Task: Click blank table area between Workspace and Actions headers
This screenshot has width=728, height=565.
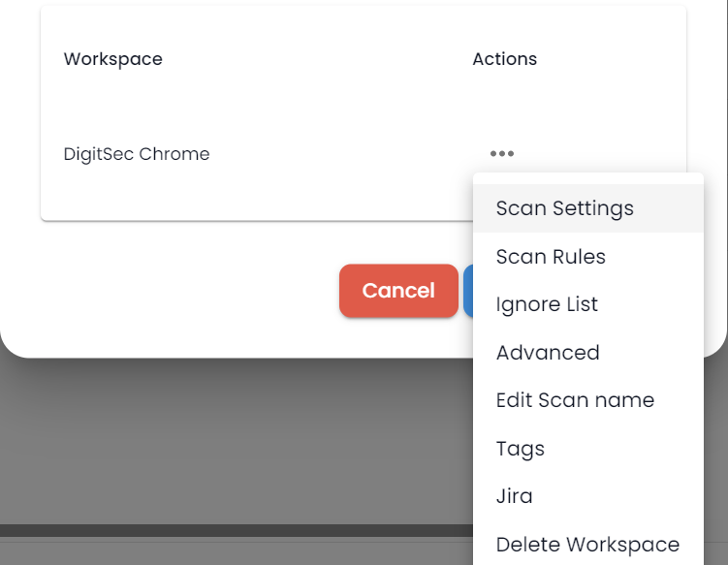Action: 316,59
